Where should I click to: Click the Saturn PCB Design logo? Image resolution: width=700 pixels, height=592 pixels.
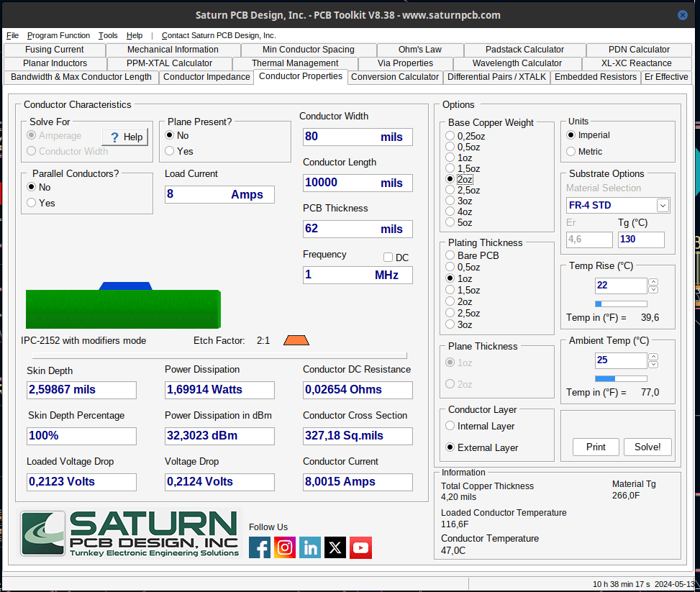point(130,534)
